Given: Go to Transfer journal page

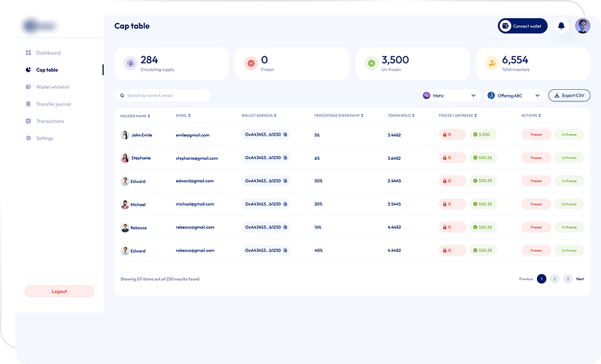Looking at the screenshot, I should coord(53,104).
